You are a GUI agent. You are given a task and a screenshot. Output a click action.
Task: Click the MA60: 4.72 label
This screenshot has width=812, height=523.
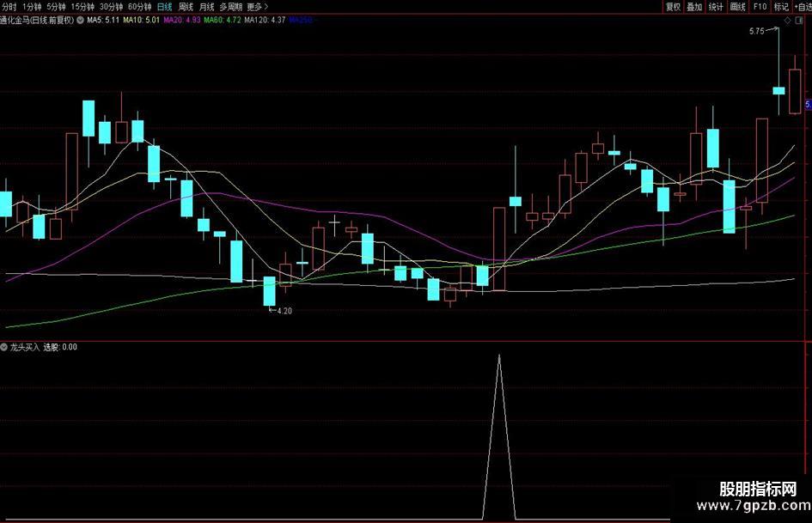click(x=223, y=21)
